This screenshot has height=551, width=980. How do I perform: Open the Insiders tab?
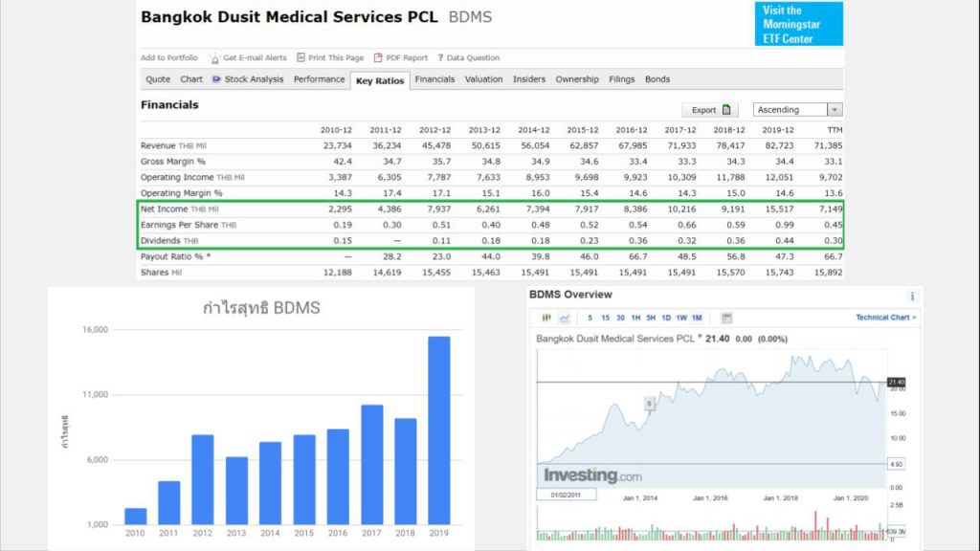click(x=528, y=79)
